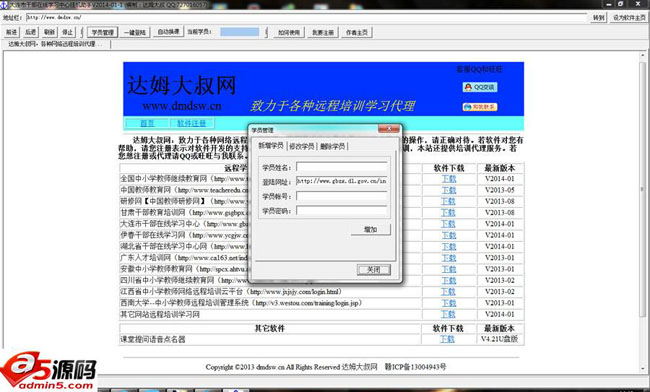Viewport: 650px width, 392px height.
Task: Click the 西南大学 row text
Action: point(241,303)
